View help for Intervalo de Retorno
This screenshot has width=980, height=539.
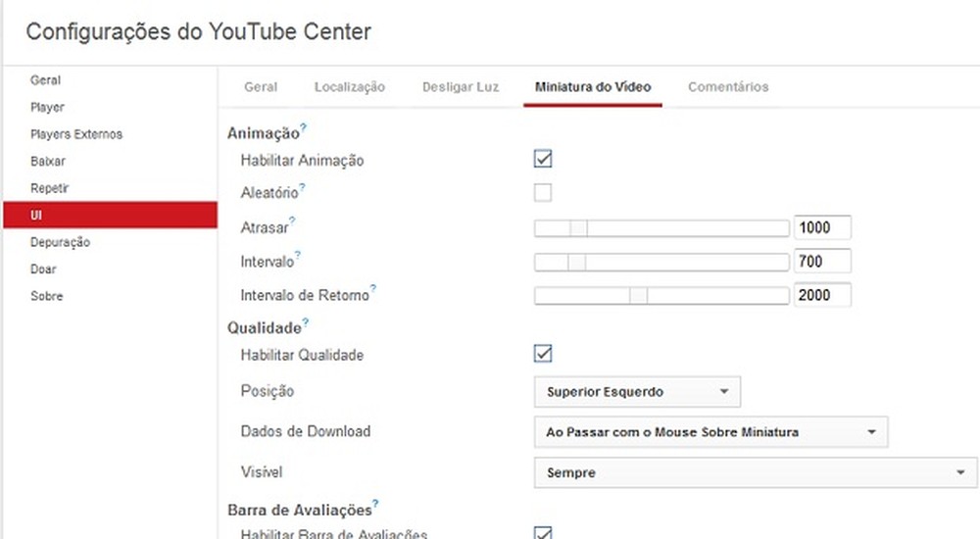[x=373, y=288]
